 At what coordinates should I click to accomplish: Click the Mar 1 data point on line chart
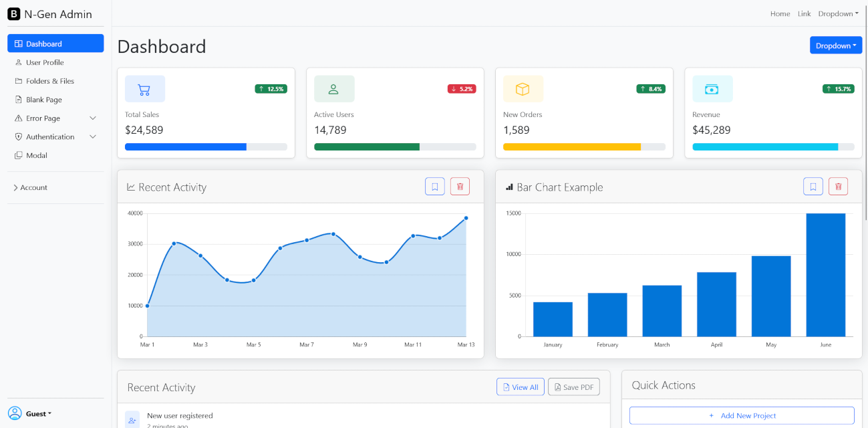point(147,306)
